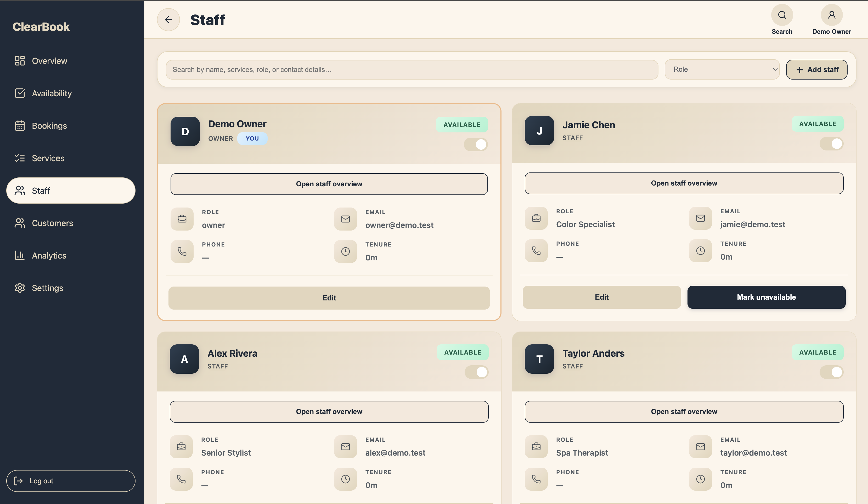
Task: Expand Taylor Anders' availability options
Action: point(831,372)
